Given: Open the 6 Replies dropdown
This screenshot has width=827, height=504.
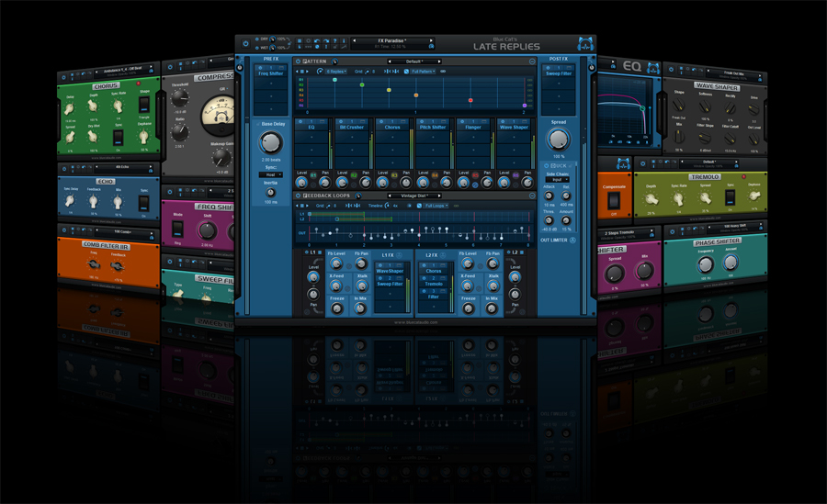Looking at the screenshot, I should coord(336,72).
